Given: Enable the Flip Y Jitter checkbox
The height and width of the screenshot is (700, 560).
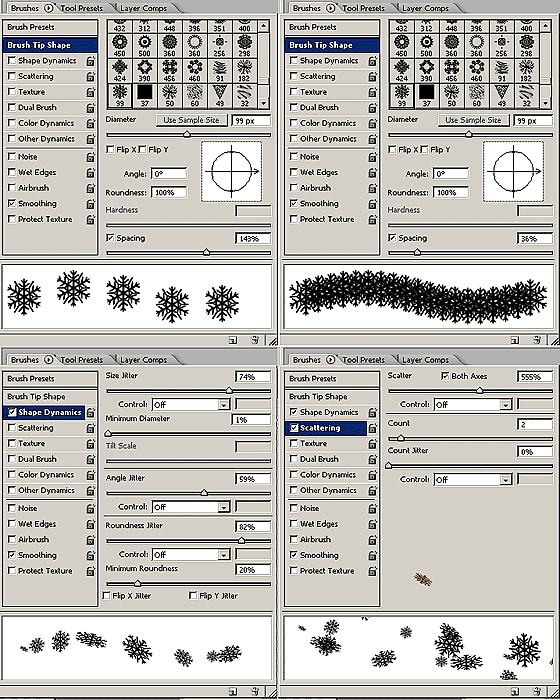Looking at the screenshot, I should click(193, 596).
